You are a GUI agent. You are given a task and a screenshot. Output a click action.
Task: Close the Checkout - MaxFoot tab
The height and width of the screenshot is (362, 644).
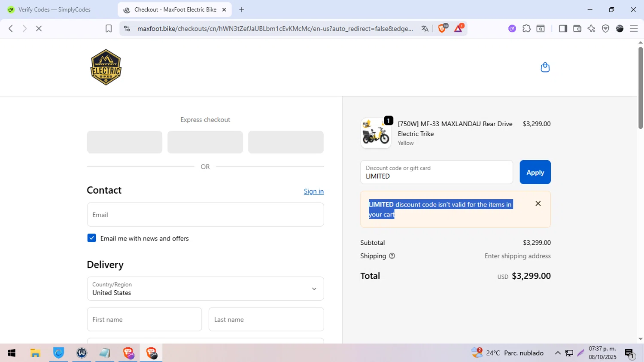point(224,9)
